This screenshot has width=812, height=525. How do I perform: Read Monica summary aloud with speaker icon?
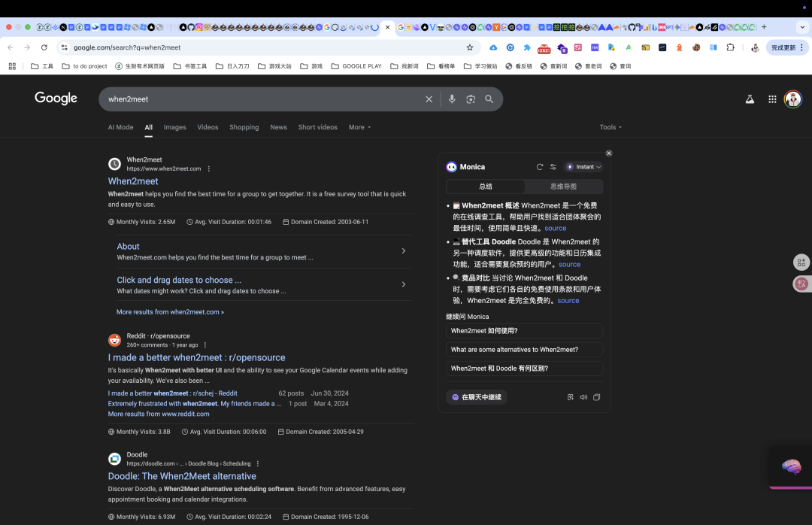point(583,397)
